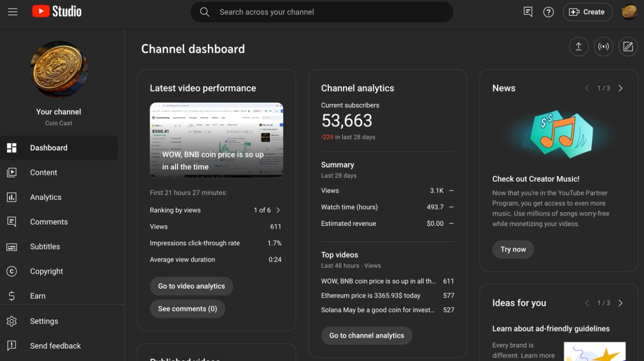This screenshot has height=361, width=644.
Task: Click the Estimated revenue $0.00 value
Action: tap(435, 224)
